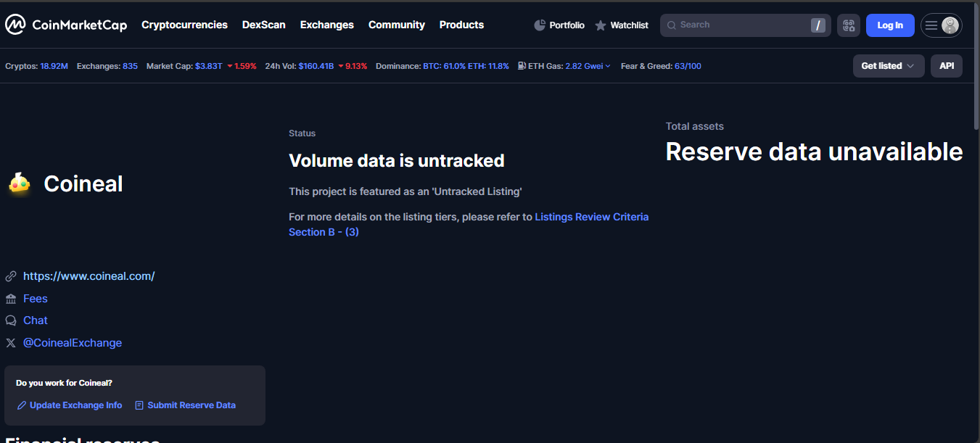980x443 pixels.
Task: Click the Log In button
Action: pyautogui.click(x=890, y=25)
